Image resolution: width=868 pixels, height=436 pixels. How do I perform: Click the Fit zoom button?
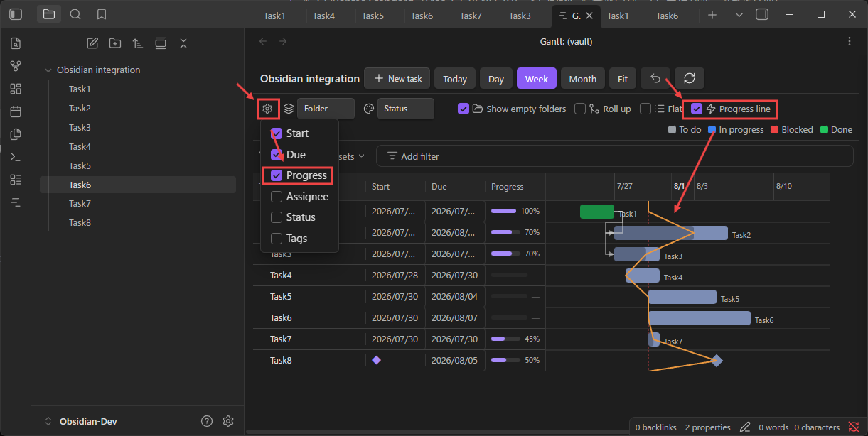[x=623, y=79]
